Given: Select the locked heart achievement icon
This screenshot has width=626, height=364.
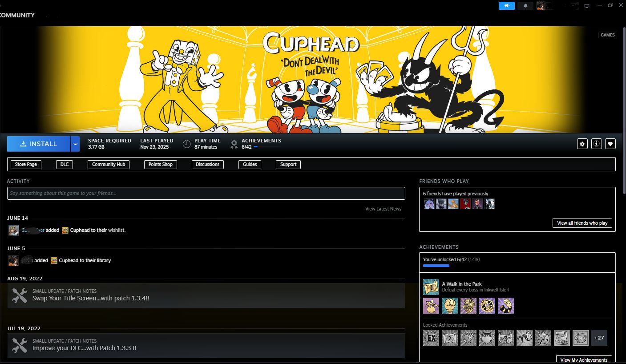Looking at the screenshot, I should [x=468, y=338].
